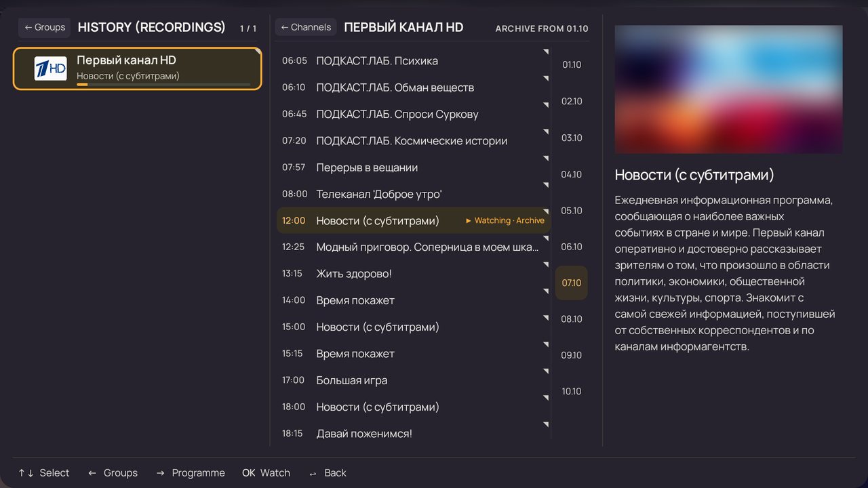Click the Новости (с субтитрами) title in details panel
The width and height of the screenshot is (868, 488).
[694, 175]
